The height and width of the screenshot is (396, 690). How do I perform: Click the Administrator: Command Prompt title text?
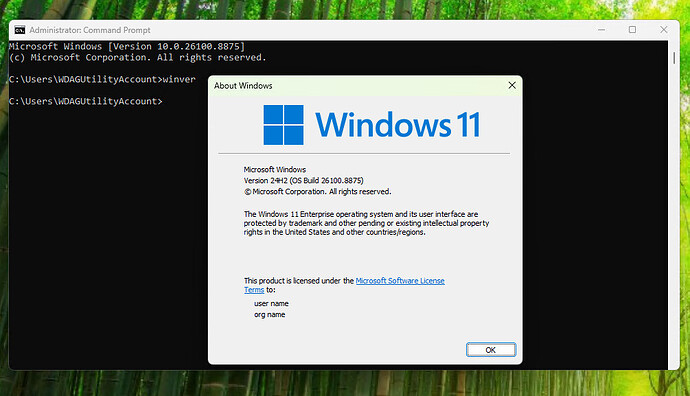click(90, 30)
